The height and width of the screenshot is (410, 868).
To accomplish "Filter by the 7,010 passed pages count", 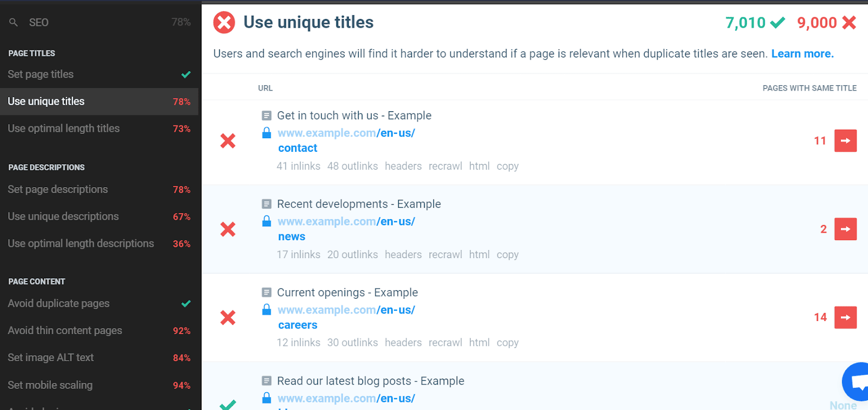I will click(x=755, y=23).
